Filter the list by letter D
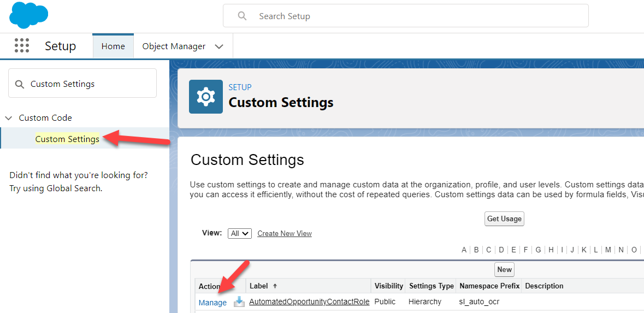This screenshot has width=644, height=313. (501, 250)
